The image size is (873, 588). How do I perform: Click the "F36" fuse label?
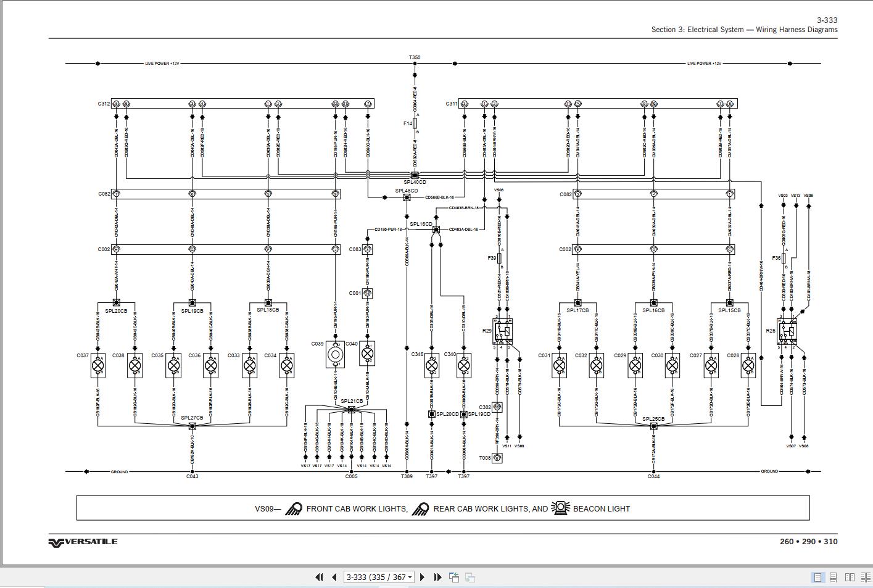click(x=776, y=258)
